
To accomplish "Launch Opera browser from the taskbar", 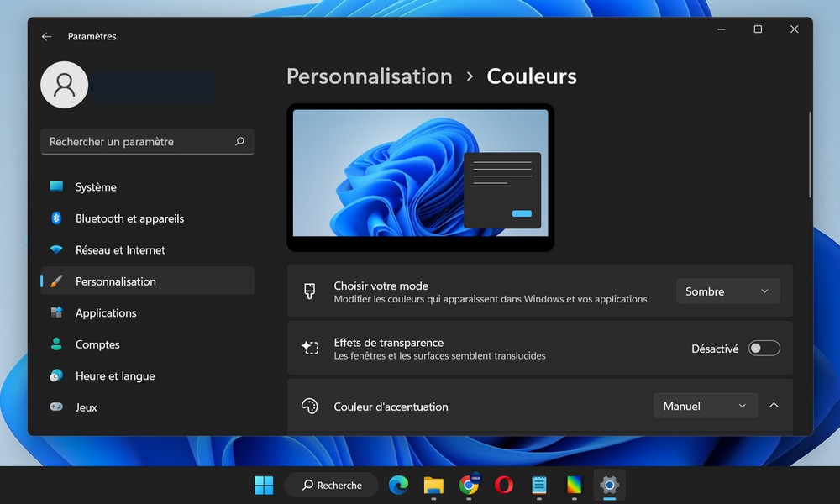I will pyautogui.click(x=503, y=486).
